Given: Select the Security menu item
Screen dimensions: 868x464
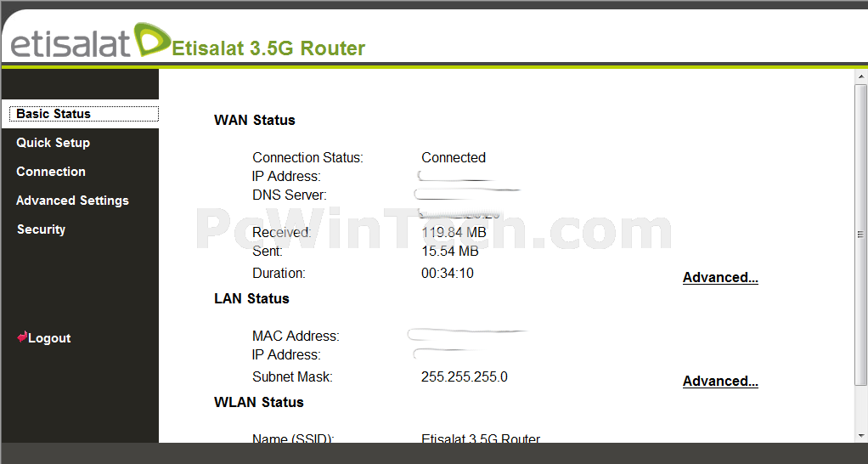Looking at the screenshot, I should tap(41, 229).
